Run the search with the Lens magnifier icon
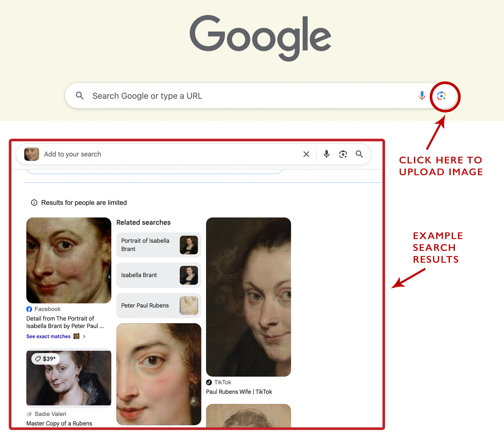 tap(359, 154)
